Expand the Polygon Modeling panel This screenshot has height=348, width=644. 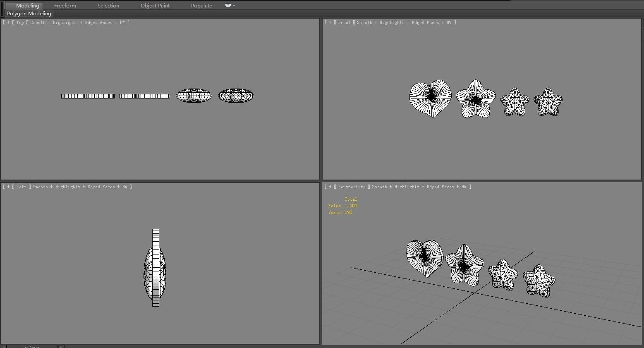[29, 13]
